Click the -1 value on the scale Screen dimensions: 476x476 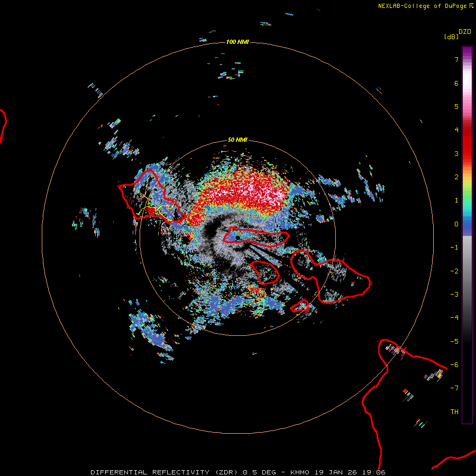coord(454,248)
